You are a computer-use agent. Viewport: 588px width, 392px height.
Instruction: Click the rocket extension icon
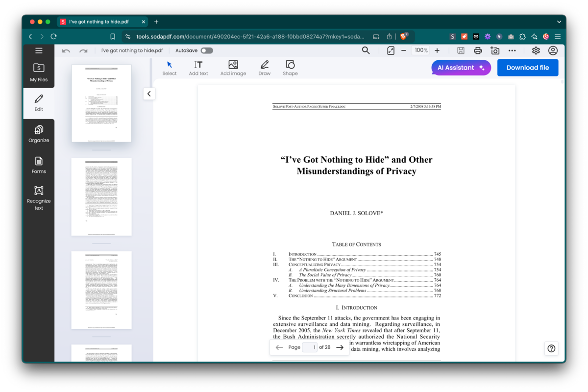pyautogui.click(x=464, y=36)
